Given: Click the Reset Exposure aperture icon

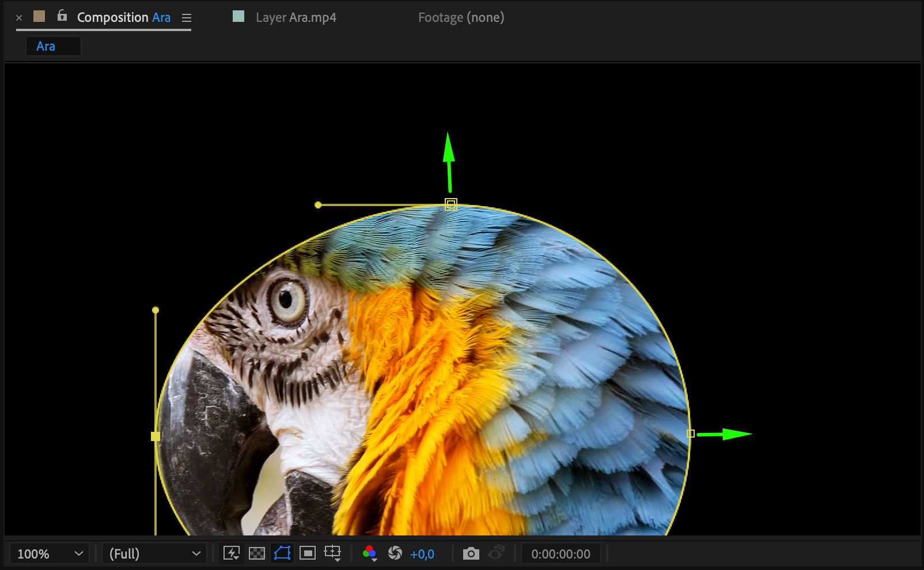Looking at the screenshot, I should tap(395, 553).
